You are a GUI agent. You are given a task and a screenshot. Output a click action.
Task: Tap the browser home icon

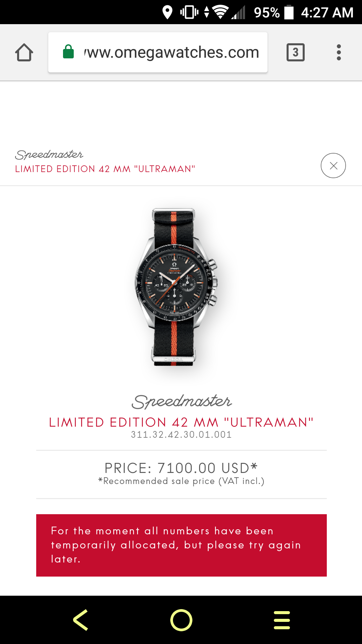click(24, 52)
